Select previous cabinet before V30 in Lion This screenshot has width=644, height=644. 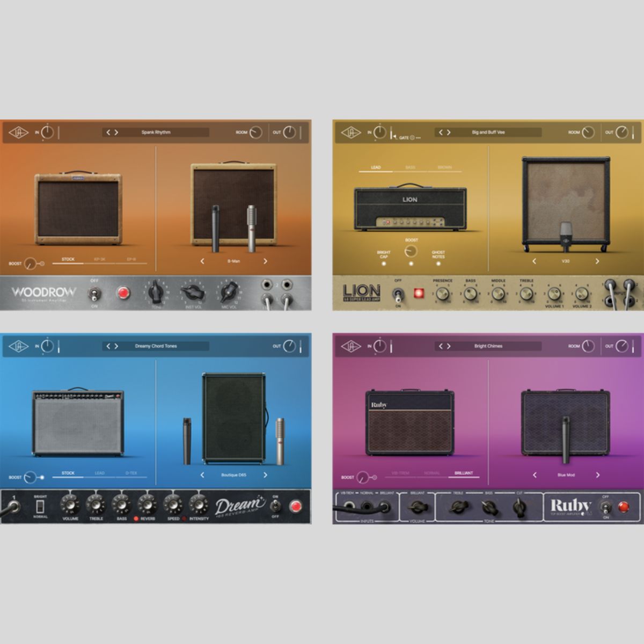pyautogui.click(x=534, y=261)
